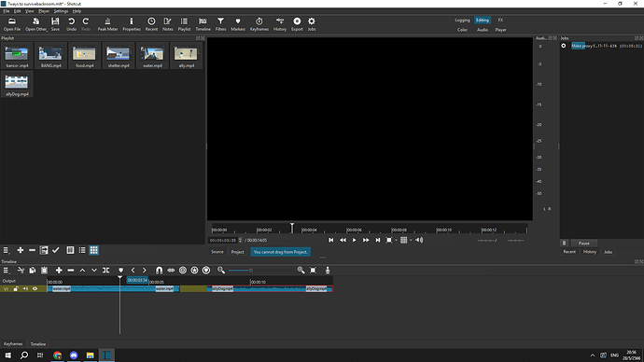644x362 pixels.
Task: Zoom timeline to fit
Action: pos(313,270)
